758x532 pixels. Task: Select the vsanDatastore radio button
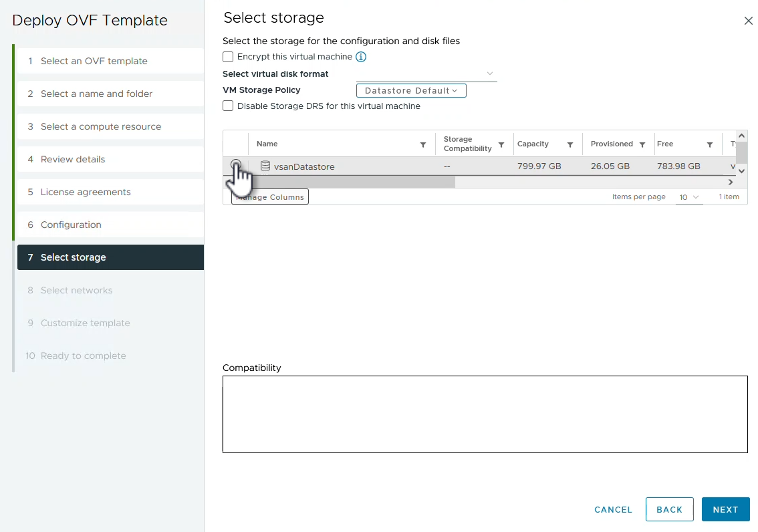point(236,165)
